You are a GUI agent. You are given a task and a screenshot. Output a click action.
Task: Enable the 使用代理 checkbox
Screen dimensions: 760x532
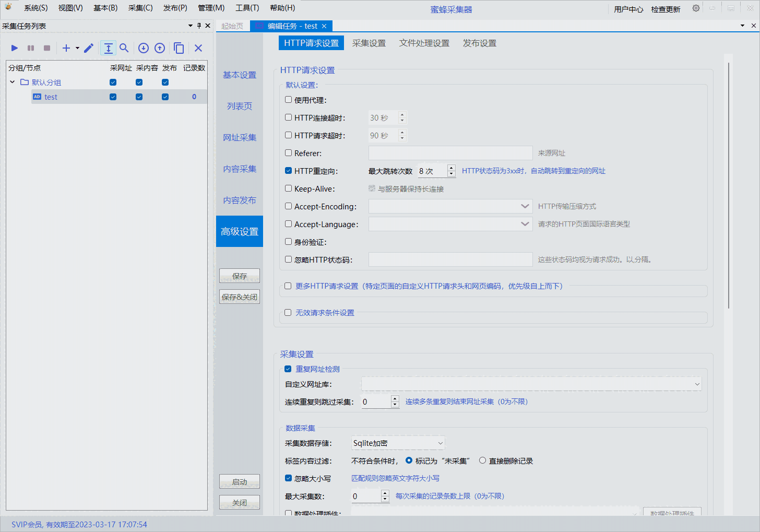click(288, 99)
